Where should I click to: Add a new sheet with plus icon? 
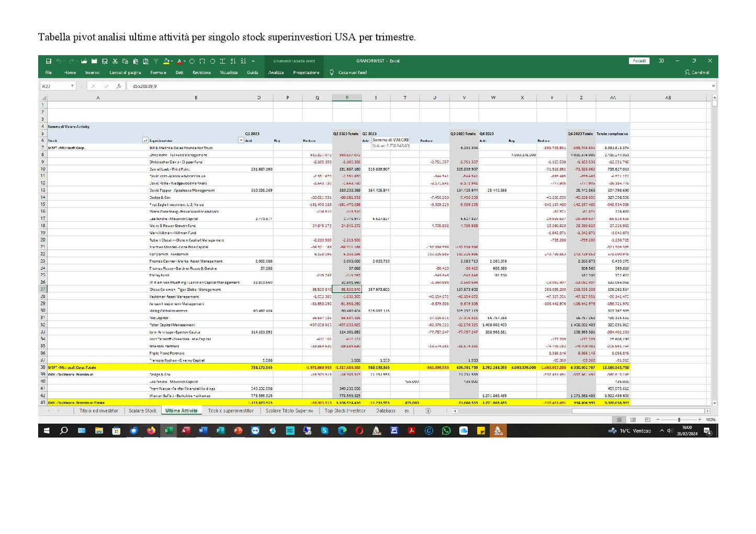[x=428, y=411]
